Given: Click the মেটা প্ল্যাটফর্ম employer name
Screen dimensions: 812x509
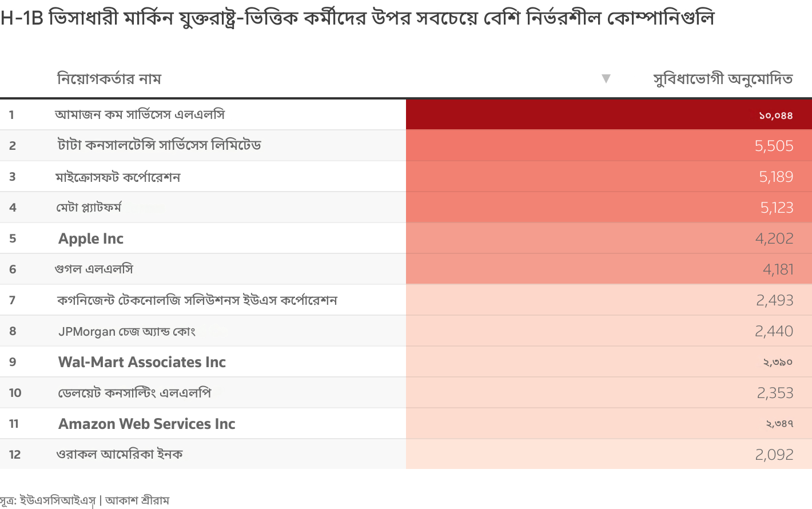Looking at the screenshot, I should coord(89,207).
